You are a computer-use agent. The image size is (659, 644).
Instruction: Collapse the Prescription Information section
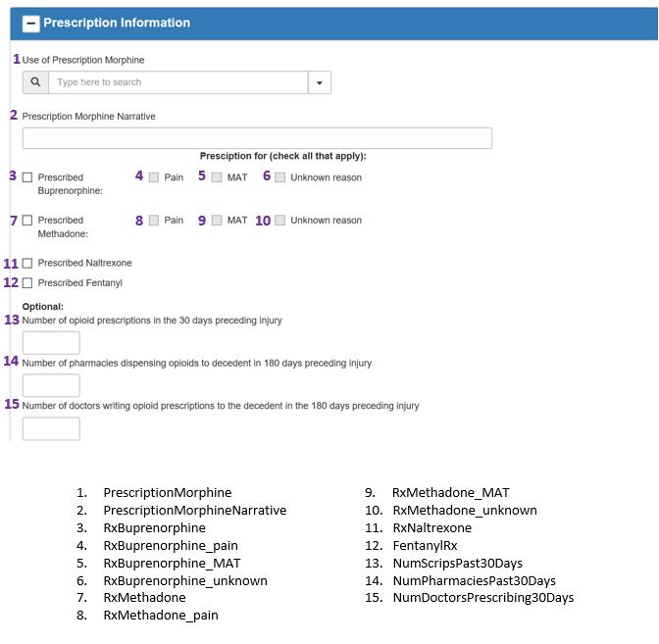(29, 24)
